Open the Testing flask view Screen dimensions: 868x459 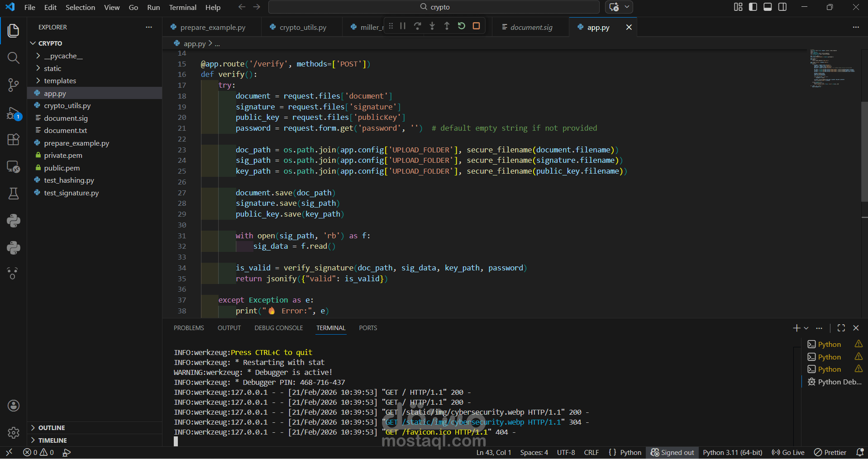coord(13,194)
